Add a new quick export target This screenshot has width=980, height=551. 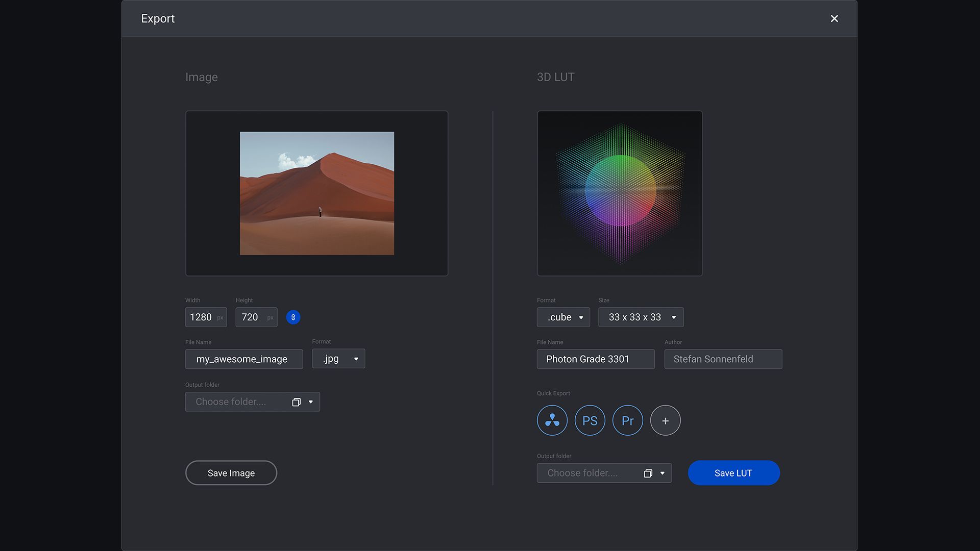coord(665,420)
